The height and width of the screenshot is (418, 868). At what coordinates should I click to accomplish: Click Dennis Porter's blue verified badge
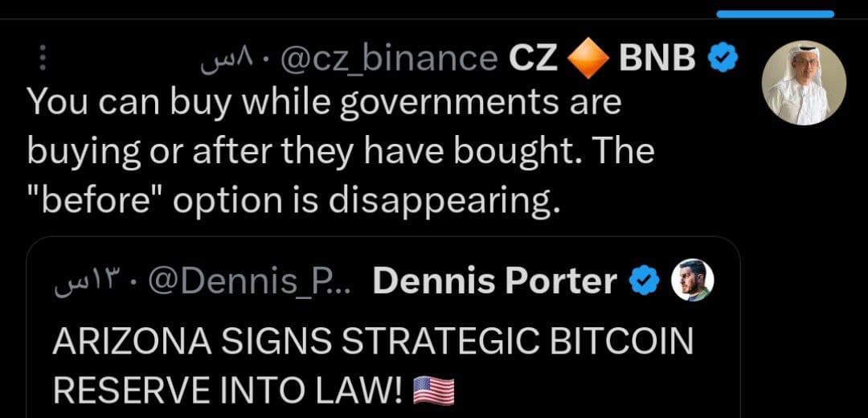coord(643,281)
